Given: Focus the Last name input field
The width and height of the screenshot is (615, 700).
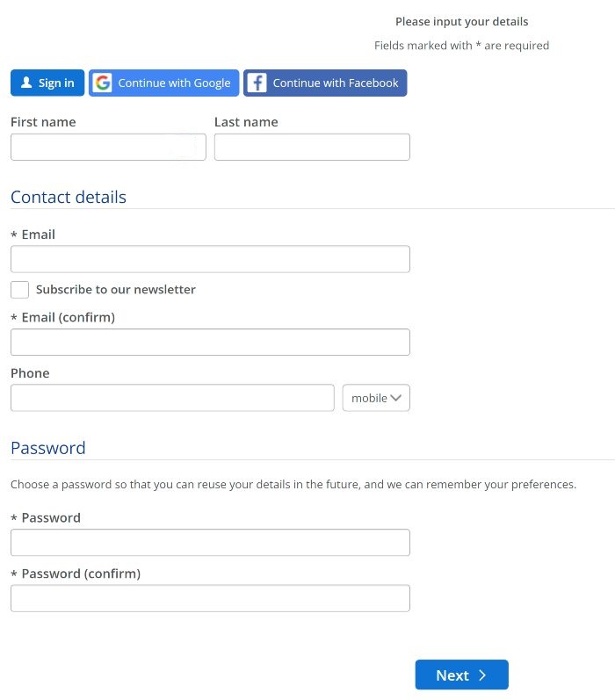Looking at the screenshot, I should [312, 147].
